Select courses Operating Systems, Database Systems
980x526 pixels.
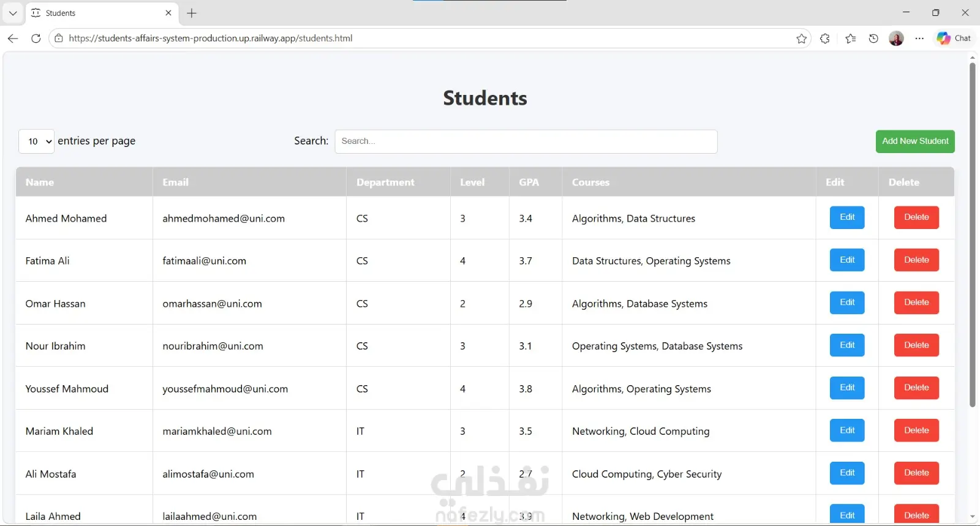[x=657, y=346]
